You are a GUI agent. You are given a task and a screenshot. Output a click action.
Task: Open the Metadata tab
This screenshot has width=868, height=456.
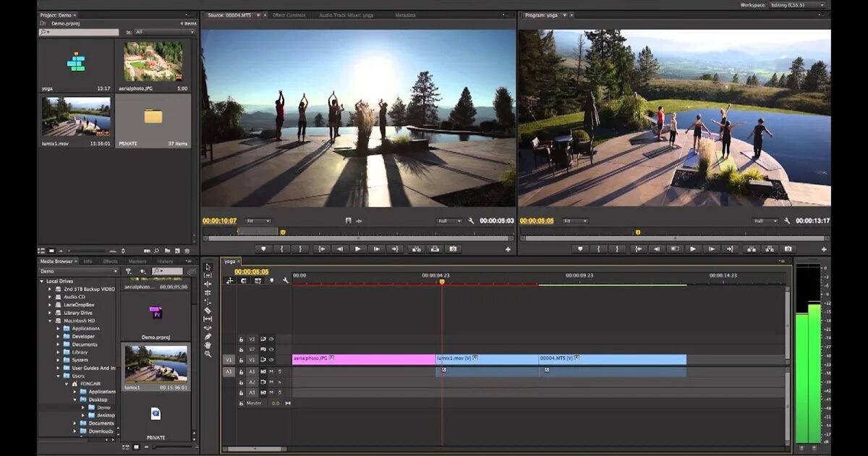[x=405, y=15]
